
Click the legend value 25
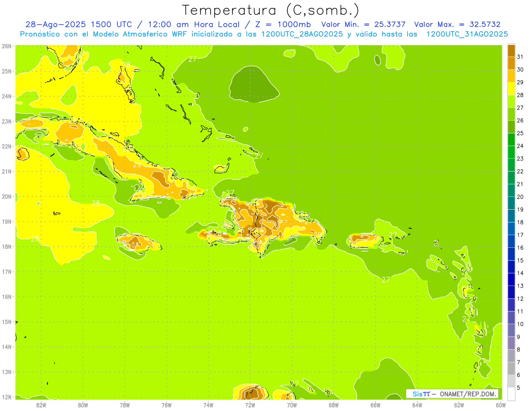[520, 133]
